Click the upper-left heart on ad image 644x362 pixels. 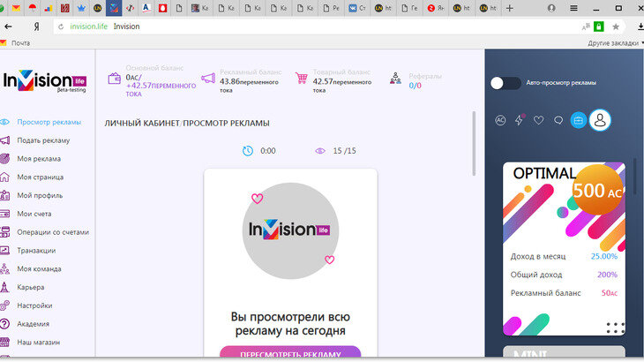(257, 199)
